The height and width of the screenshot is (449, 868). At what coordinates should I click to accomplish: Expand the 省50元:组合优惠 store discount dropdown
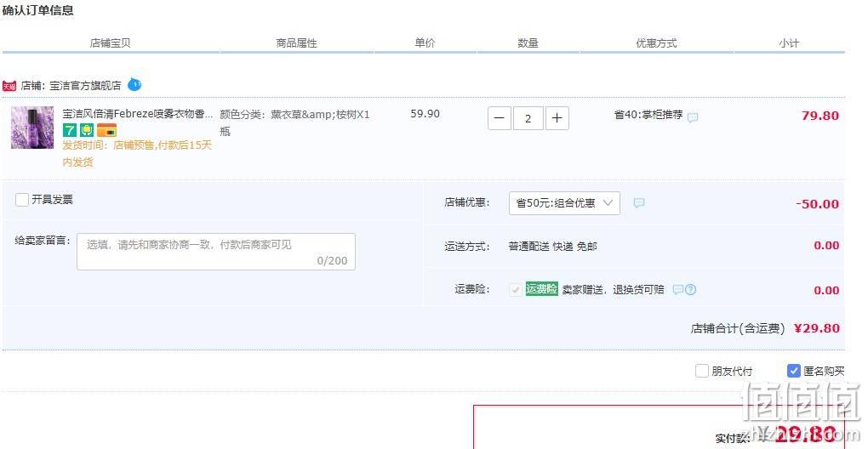point(564,203)
